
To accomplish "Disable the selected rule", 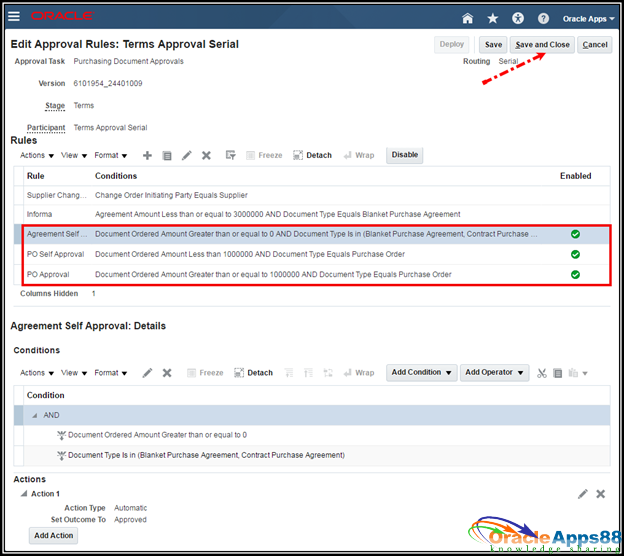I will pyautogui.click(x=404, y=155).
